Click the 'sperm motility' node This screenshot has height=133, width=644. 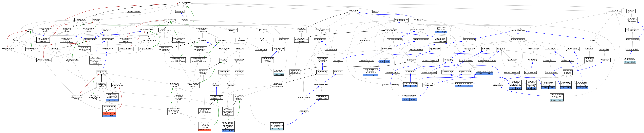[284, 40]
